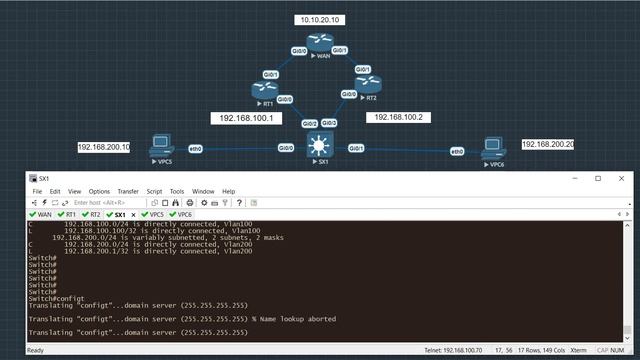Click the Print toolbar icon
The width and height of the screenshot is (640, 360).
190,203
